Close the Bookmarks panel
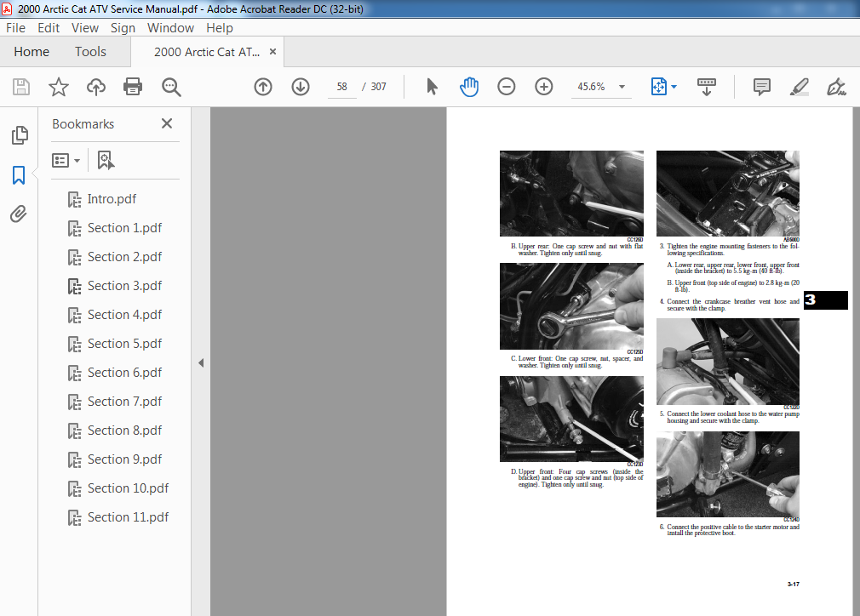Viewport: 860px width, 616px height. [x=167, y=123]
